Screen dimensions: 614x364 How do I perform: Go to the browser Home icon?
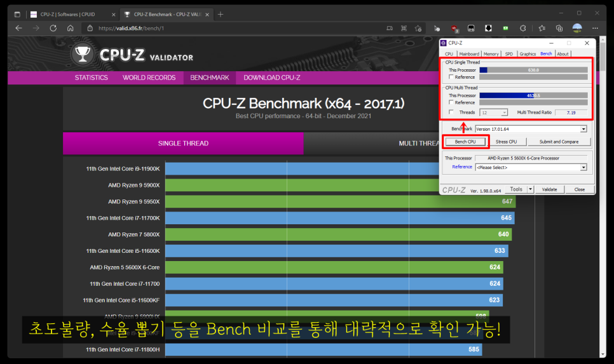[70, 28]
